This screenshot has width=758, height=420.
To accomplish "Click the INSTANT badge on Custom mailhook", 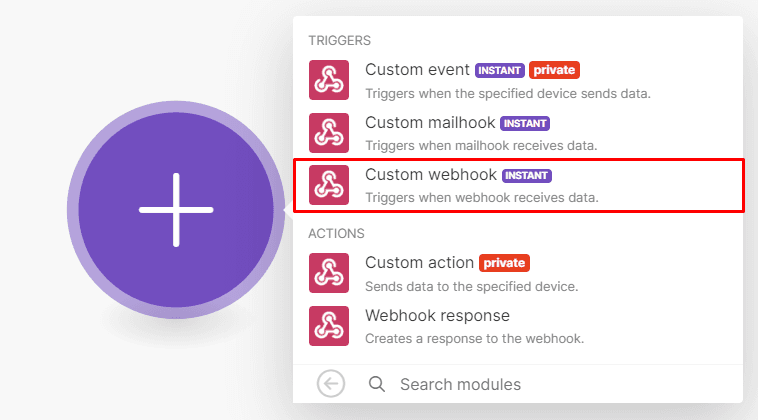I will pyautogui.click(x=526, y=124).
